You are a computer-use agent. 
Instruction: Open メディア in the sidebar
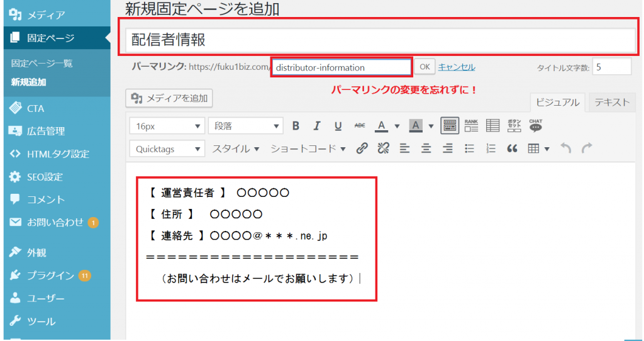(57, 15)
